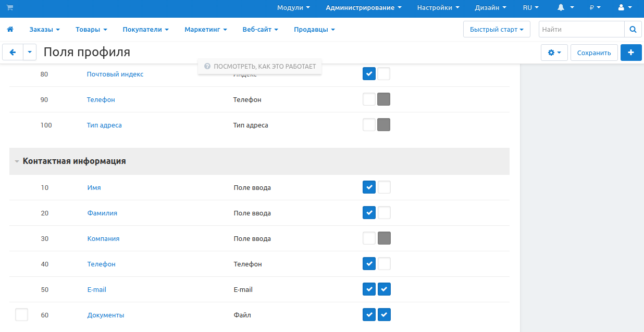Image resolution: width=644 pixels, height=332 pixels.
Task: Open the RU language dropdown
Action: 530,8
